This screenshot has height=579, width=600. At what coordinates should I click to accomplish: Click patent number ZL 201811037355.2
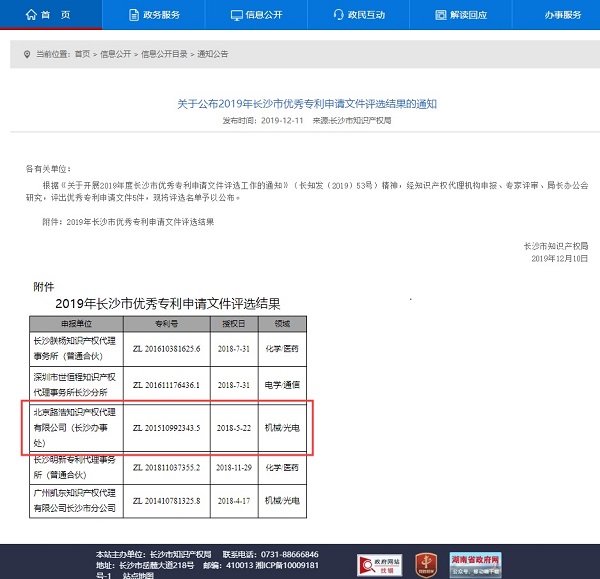166,468
